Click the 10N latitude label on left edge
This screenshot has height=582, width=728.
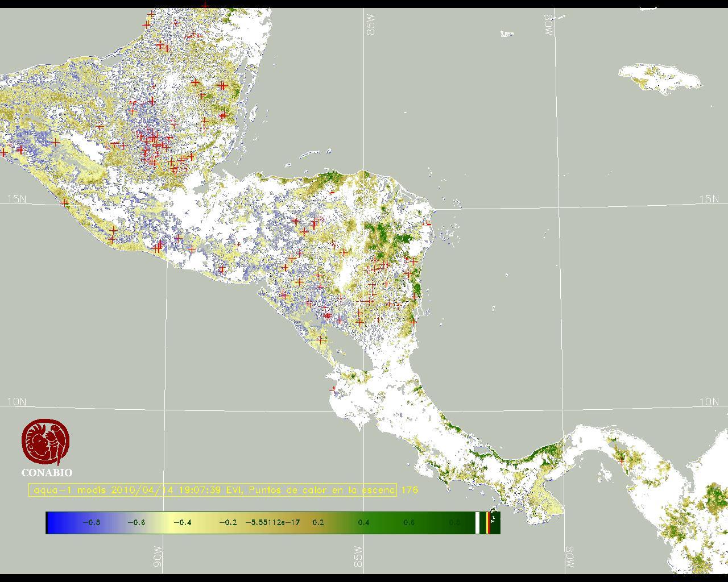click(x=16, y=402)
